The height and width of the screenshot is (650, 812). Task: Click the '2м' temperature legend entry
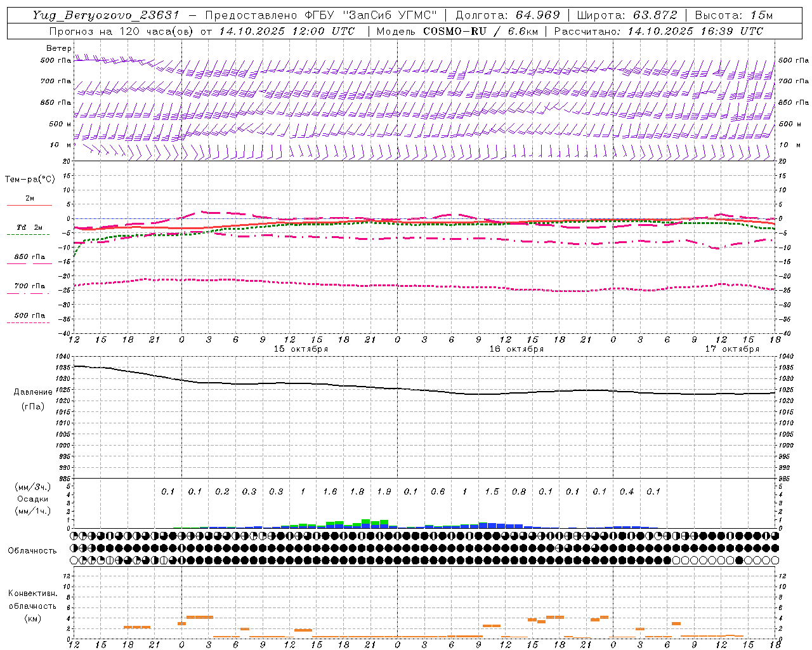click(x=30, y=199)
